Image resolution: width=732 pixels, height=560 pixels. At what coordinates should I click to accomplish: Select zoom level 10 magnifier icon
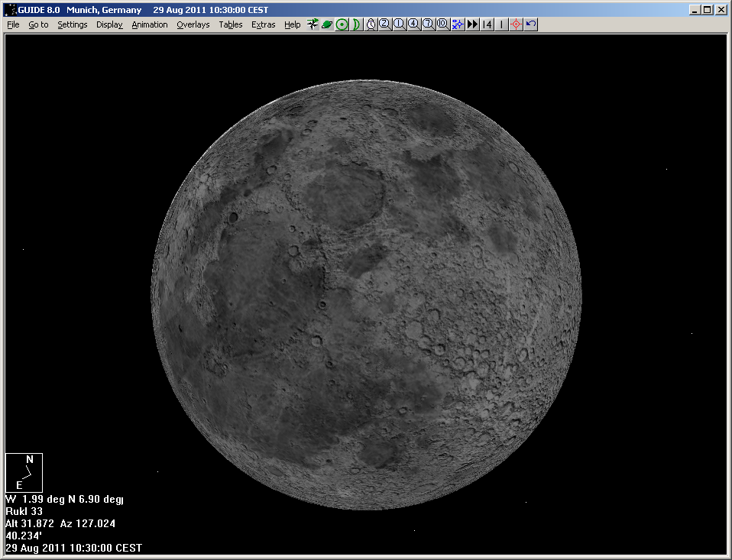click(x=442, y=24)
